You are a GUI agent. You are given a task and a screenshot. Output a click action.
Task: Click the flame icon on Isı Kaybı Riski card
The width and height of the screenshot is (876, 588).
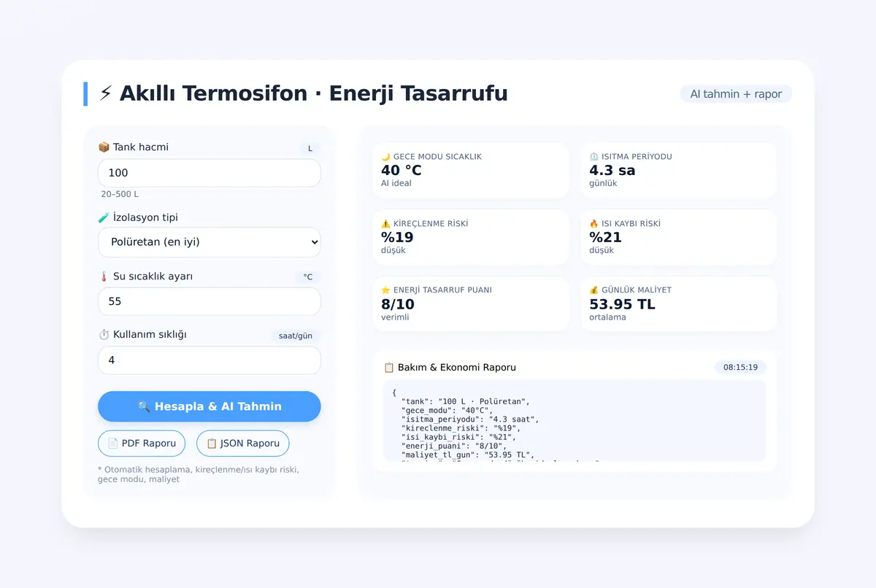point(593,224)
